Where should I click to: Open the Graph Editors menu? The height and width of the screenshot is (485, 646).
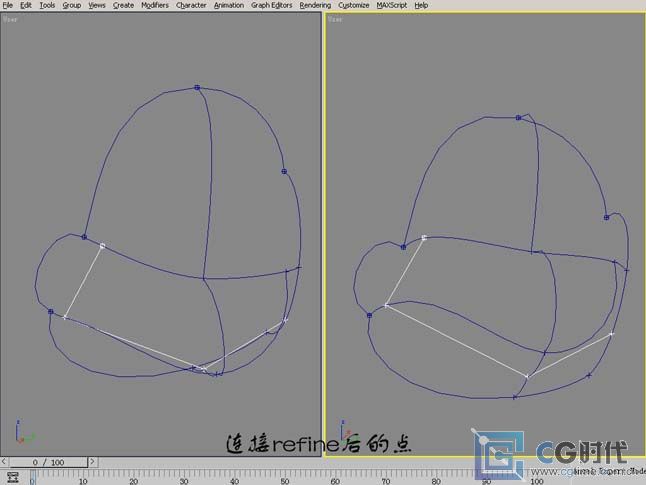click(x=272, y=5)
